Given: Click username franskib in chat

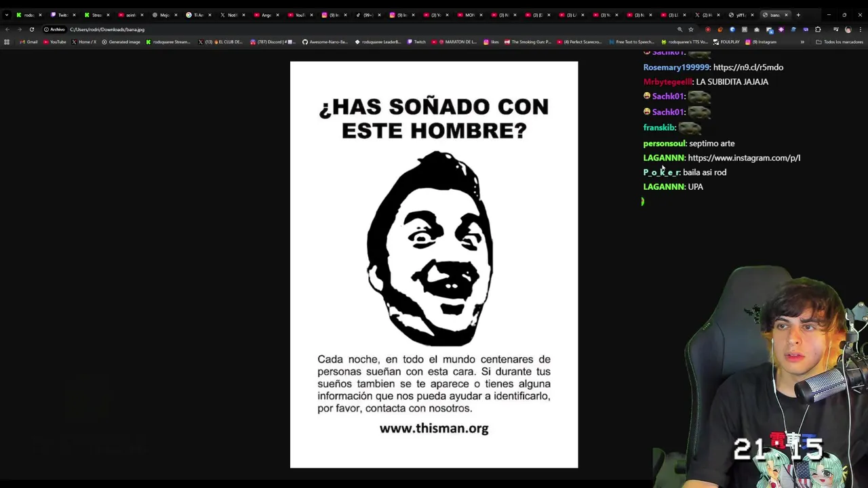Looking at the screenshot, I should click(x=659, y=127).
